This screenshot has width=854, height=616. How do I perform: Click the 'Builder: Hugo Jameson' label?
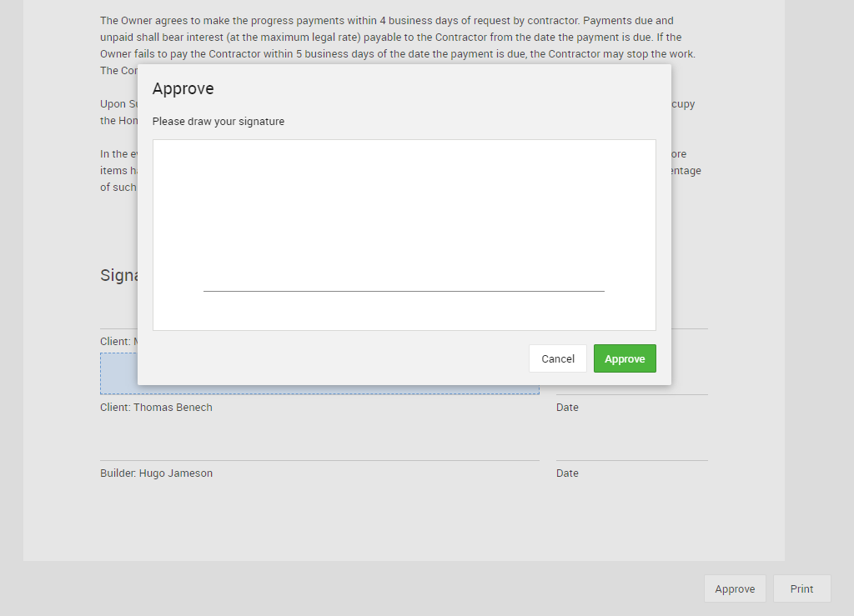point(156,473)
